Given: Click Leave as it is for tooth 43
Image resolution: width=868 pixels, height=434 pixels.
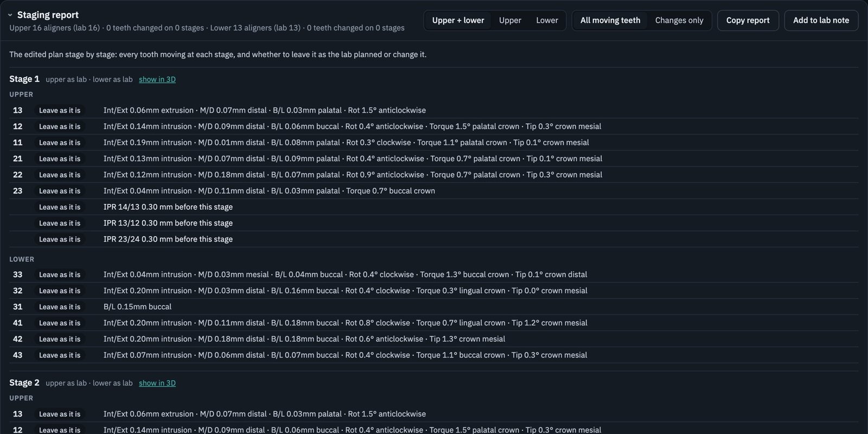Looking at the screenshot, I should click(60, 355).
